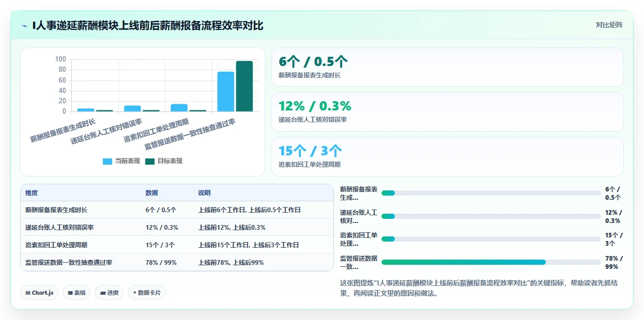Open the 12% / 0.3% data card
Screen dimensions: 644x320
(x=448, y=111)
